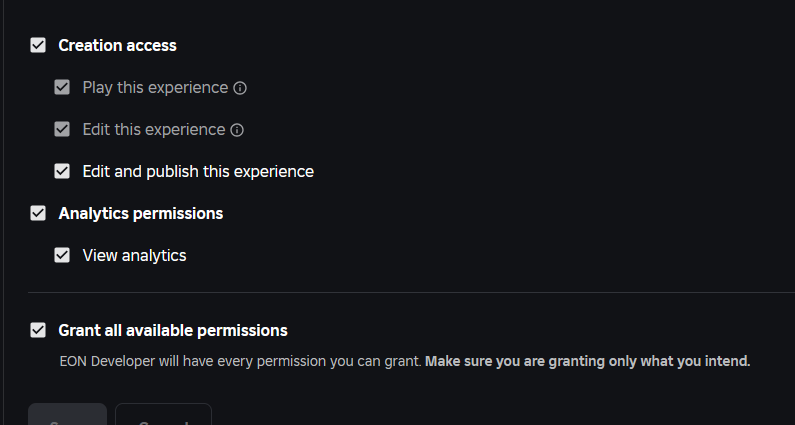Click the bold granting-only-what-you-intend warning text

coord(587,360)
